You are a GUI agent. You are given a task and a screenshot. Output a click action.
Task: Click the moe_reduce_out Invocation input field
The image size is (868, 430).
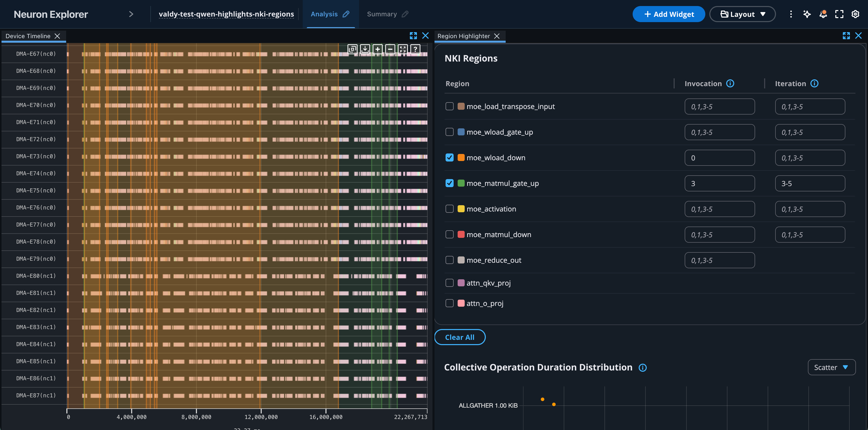point(719,260)
